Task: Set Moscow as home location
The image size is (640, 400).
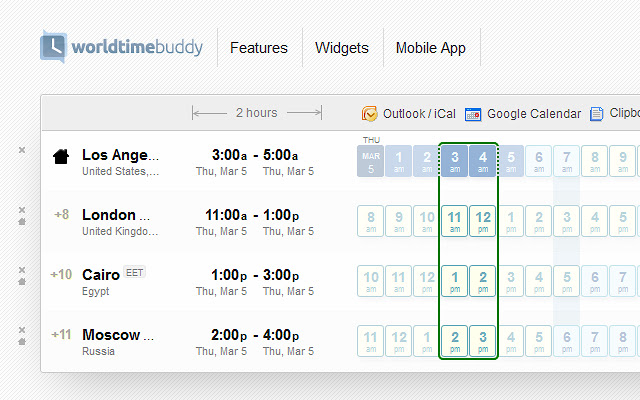Action: pos(22,343)
